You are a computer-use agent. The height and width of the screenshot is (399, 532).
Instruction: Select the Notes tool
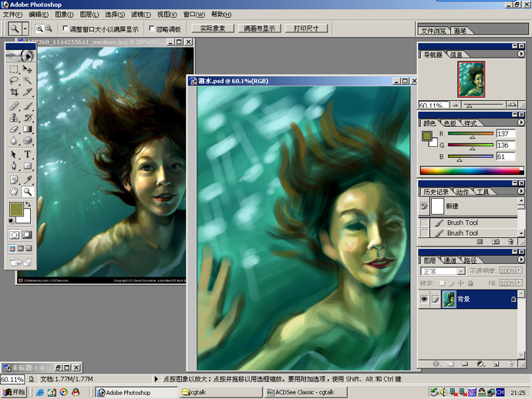click(x=14, y=180)
